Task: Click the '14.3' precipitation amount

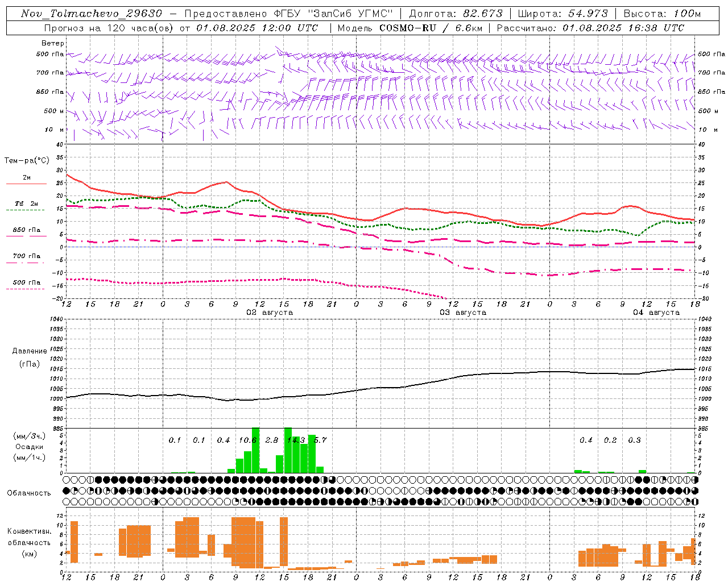Action: [x=296, y=440]
